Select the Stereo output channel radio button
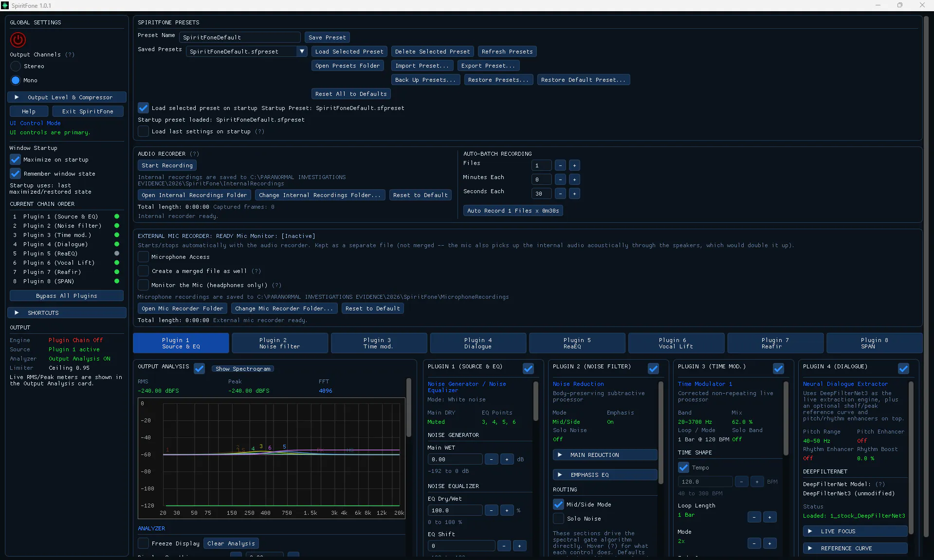Image resolution: width=934 pixels, height=560 pixels. coord(16,66)
